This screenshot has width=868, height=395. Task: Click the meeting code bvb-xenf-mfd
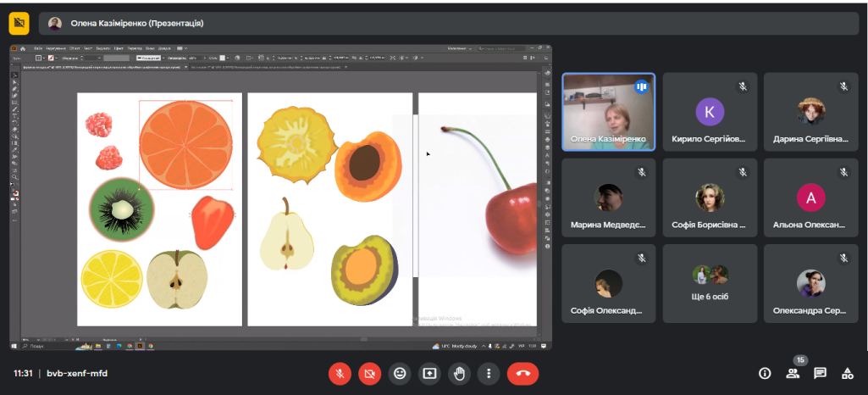(x=77, y=373)
